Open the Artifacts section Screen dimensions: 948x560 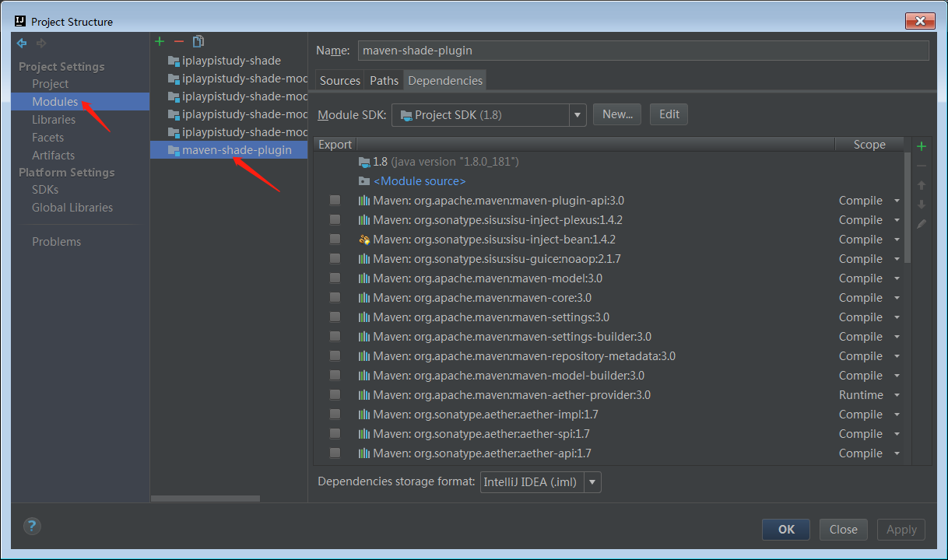[x=54, y=155]
